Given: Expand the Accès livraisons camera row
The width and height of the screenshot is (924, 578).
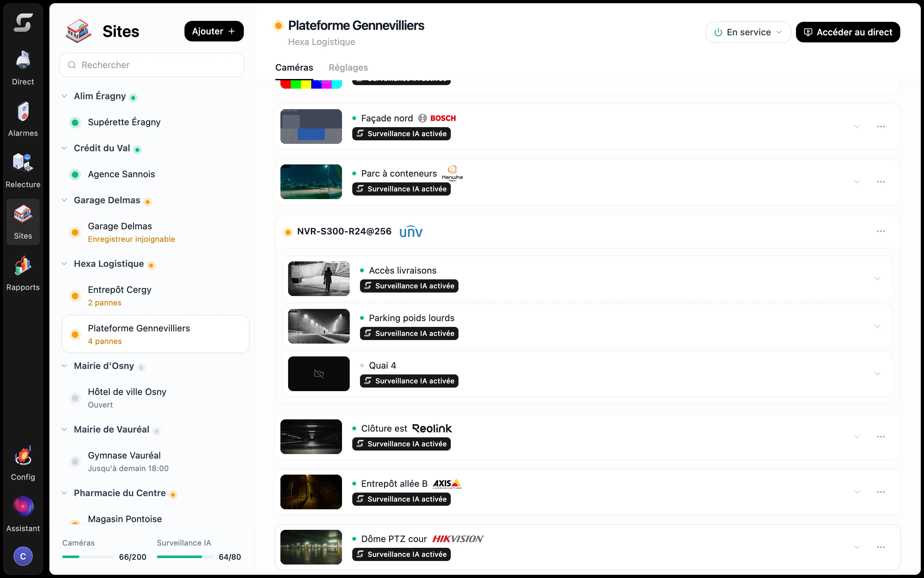Looking at the screenshot, I should tap(877, 279).
